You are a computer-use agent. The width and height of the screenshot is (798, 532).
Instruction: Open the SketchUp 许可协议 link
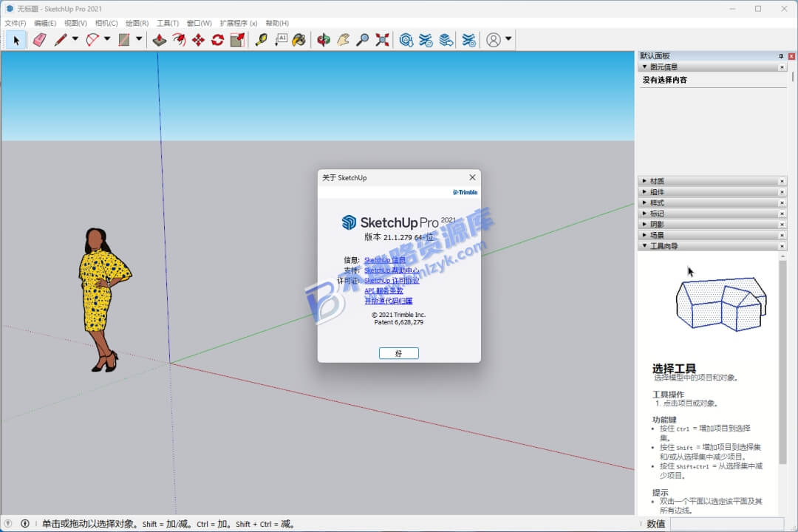[x=392, y=281]
